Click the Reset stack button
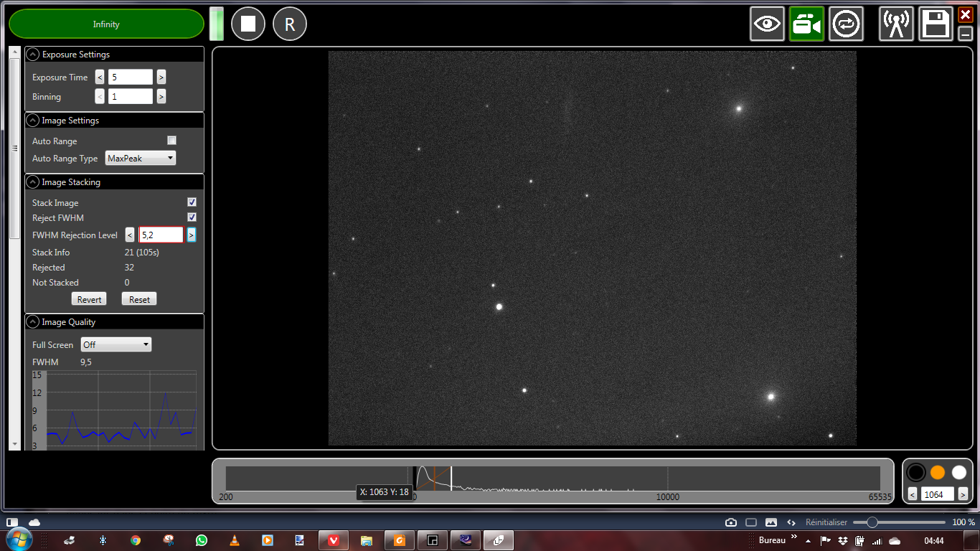980x551 pixels. click(x=139, y=299)
